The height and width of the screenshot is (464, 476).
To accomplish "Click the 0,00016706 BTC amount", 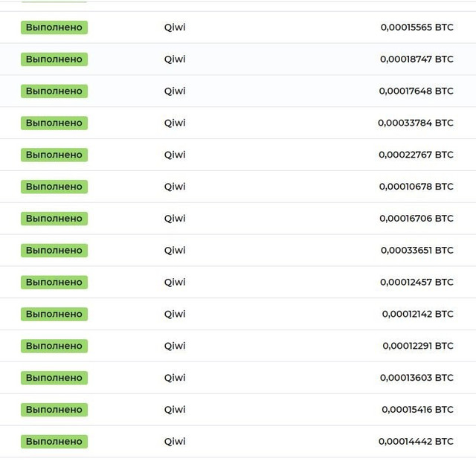I will coord(416,219).
